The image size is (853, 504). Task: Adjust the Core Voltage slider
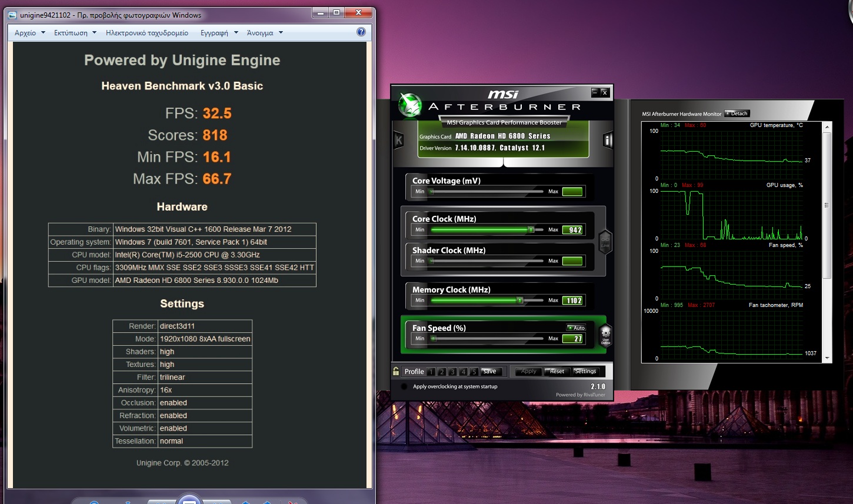(x=487, y=191)
